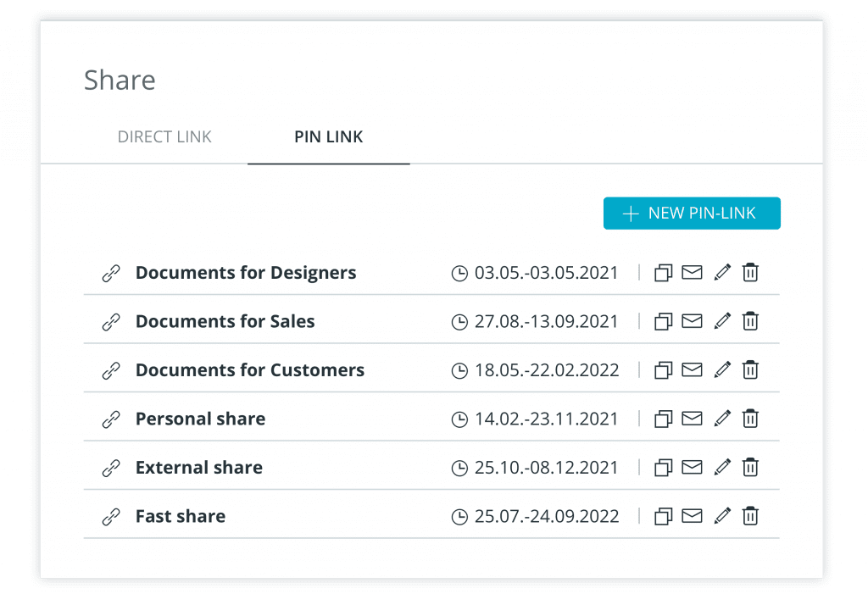Screen dimensions: 868x594
Task: Open the Documents for Designers entry
Action: (x=246, y=272)
